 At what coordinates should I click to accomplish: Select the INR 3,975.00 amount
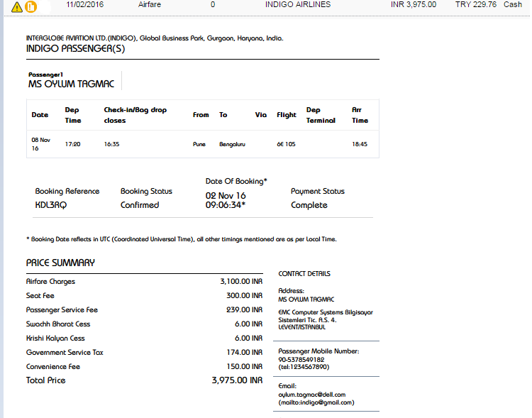(414, 4)
